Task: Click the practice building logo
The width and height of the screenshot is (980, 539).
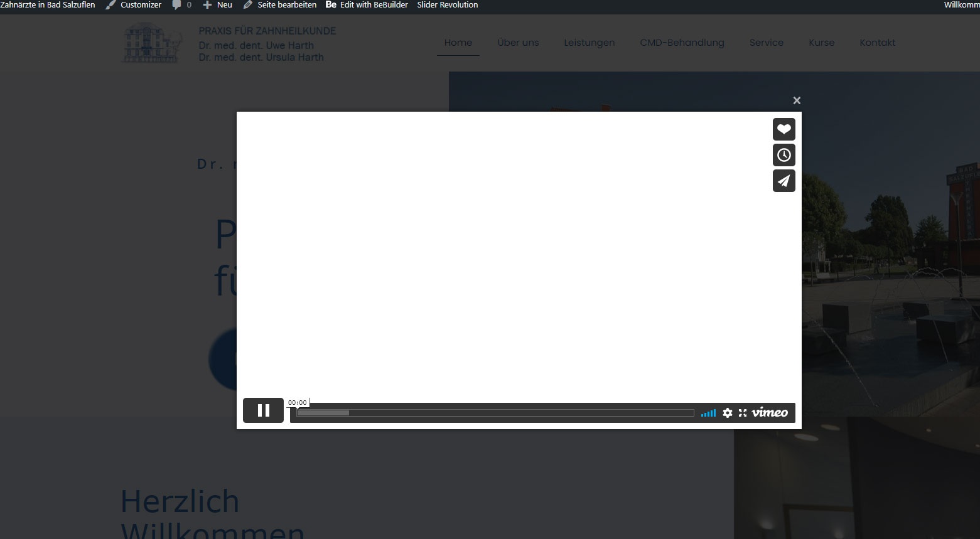Action: 153,43
